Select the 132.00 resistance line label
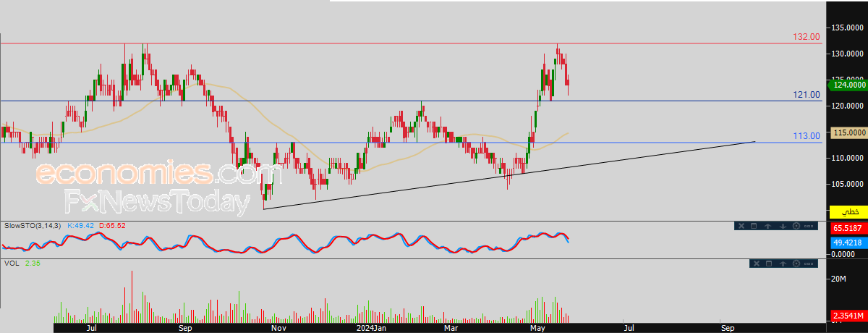The image size is (868, 333). pyautogui.click(x=807, y=36)
